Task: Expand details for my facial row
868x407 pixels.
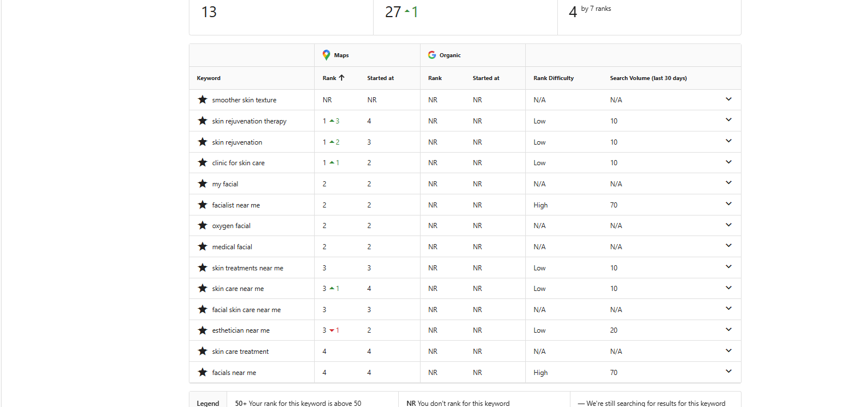Action: pyautogui.click(x=728, y=183)
